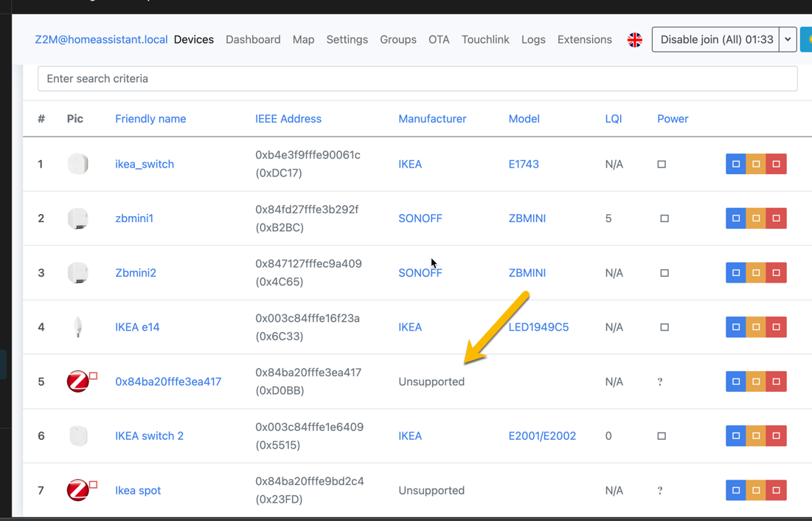Switch to the Dashboard tab

pos(253,40)
